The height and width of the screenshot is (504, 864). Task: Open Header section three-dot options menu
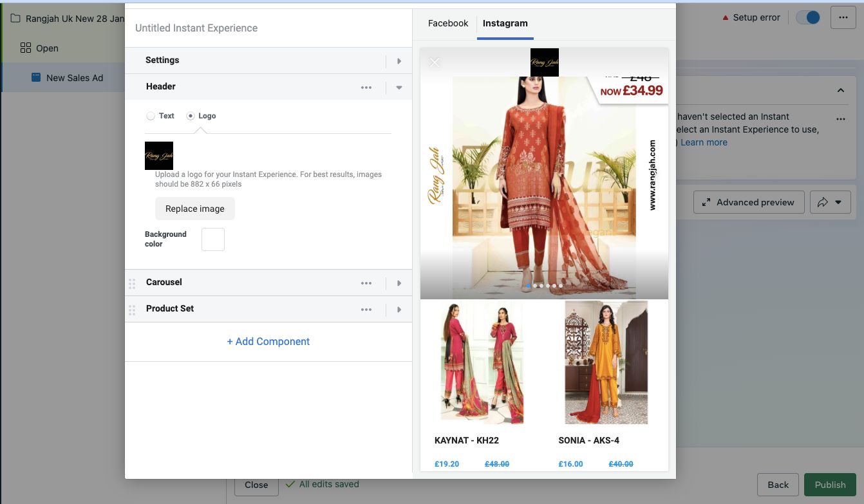(366, 88)
